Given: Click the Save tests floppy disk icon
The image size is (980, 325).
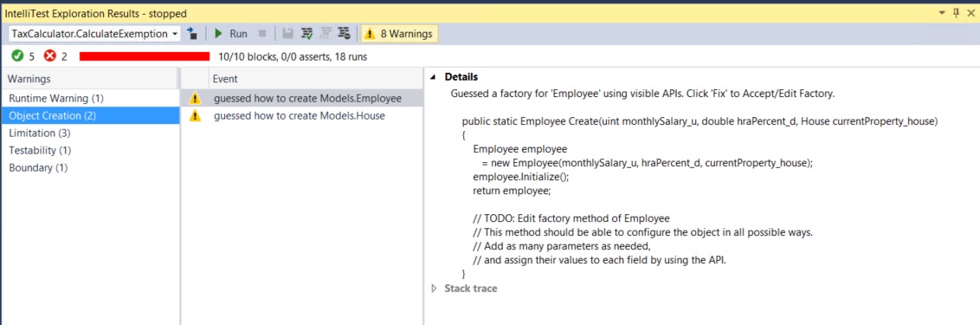Looking at the screenshot, I should click(287, 34).
